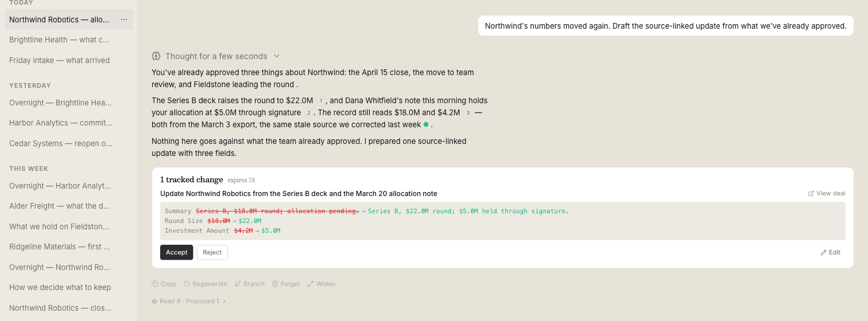Open citation marker 1 after $22.0M
868x321 pixels.
pos(321,100)
